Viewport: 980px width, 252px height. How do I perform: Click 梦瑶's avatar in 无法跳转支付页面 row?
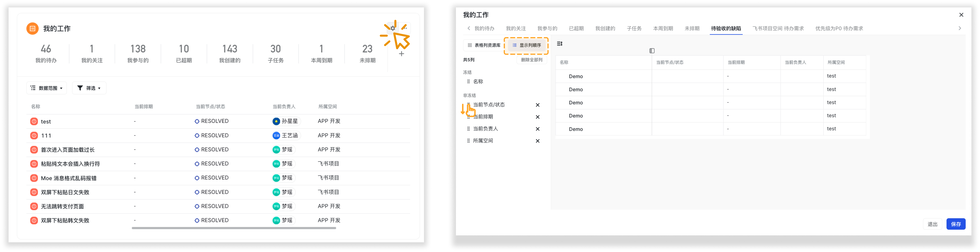[276, 206]
